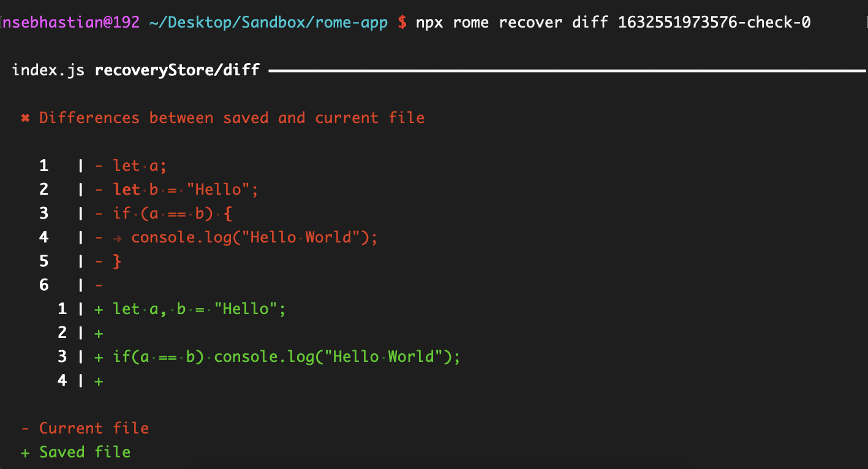The width and height of the screenshot is (868, 469).
Task: Click the nsebhastian@192 username text
Action: pos(71,23)
